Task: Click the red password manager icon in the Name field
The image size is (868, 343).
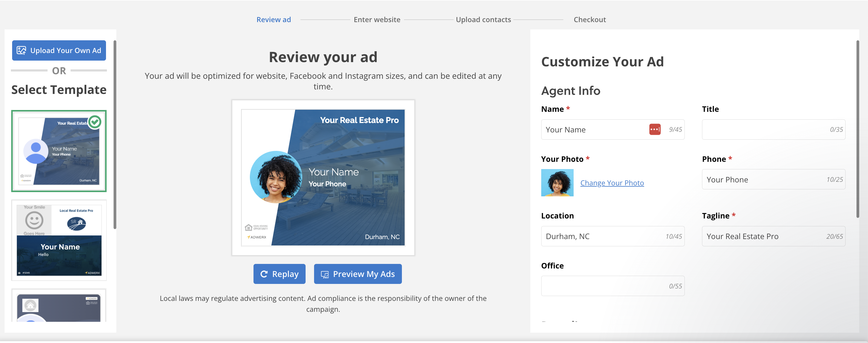Action: (x=654, y=129)
